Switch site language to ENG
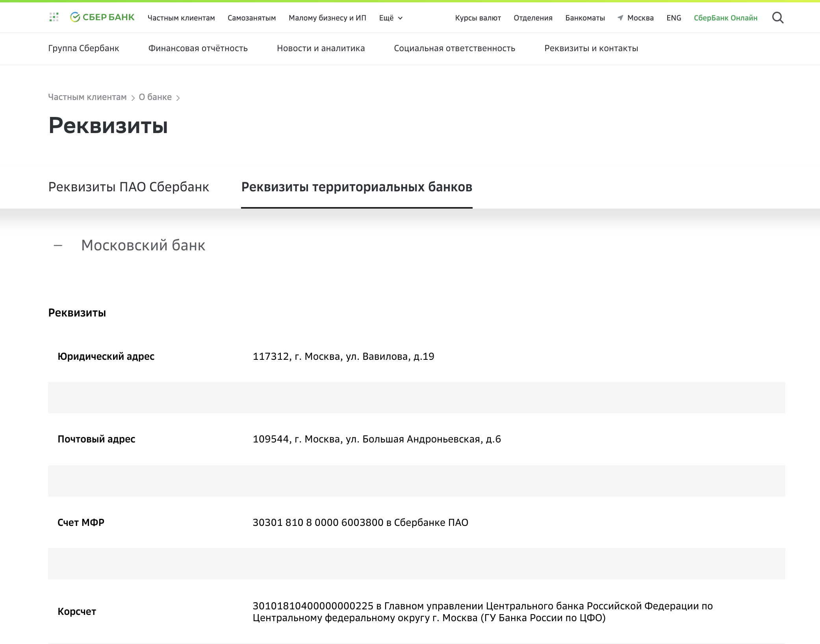 pyautogui.click(x=674, y=18)
